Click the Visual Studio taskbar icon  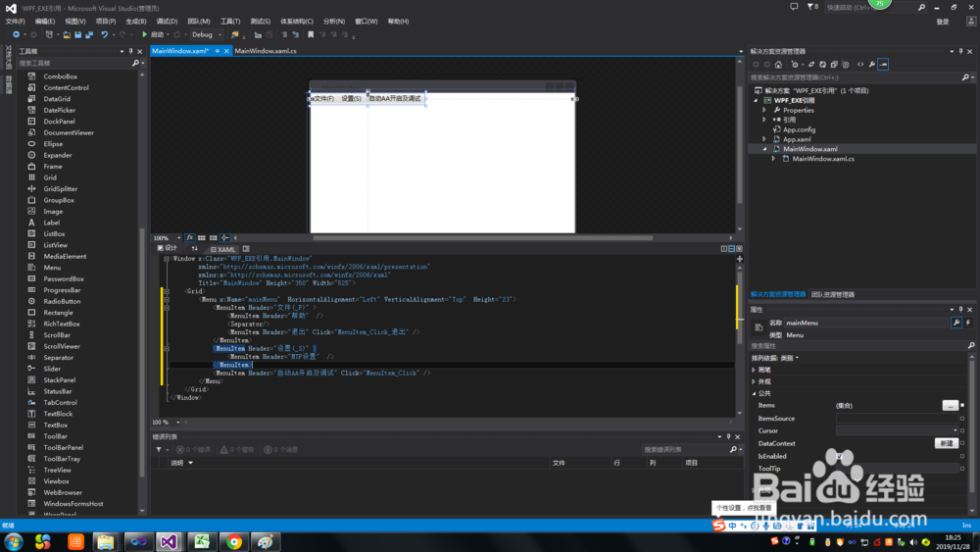click(x=169, y=541)
